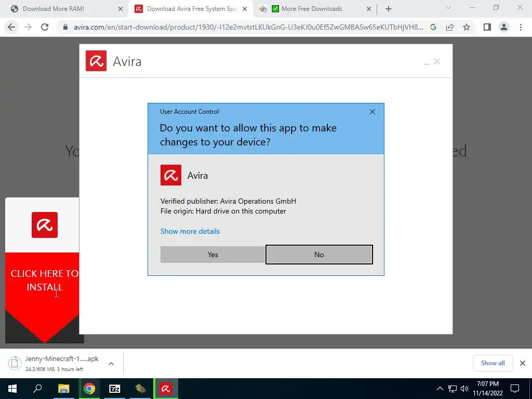Image resolution: width=532 pixels, height=399 pixels.
Task: Click Chrome icon in taskbar
Action: pyautogui.click(x=89, y=389)
